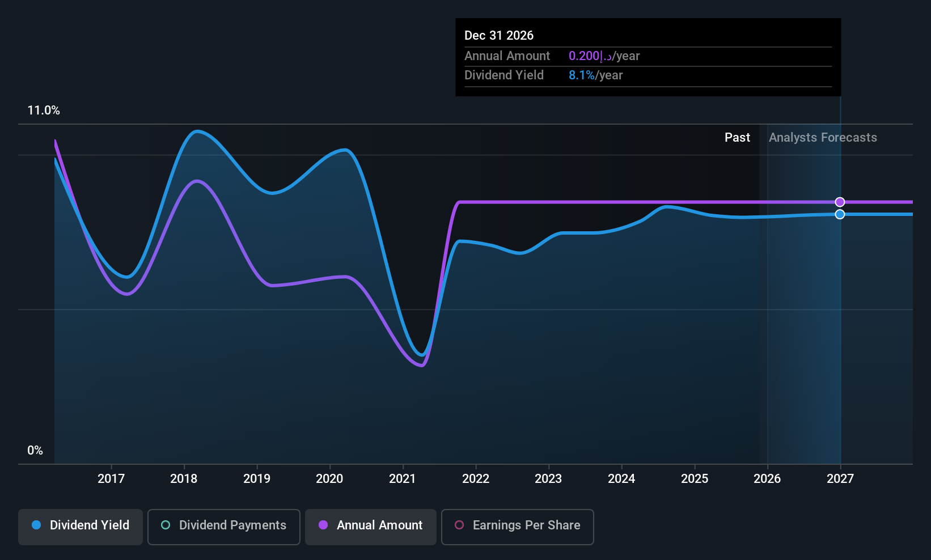Enable the Annual Amount series display
931x560 pixels.
(370, 525)
